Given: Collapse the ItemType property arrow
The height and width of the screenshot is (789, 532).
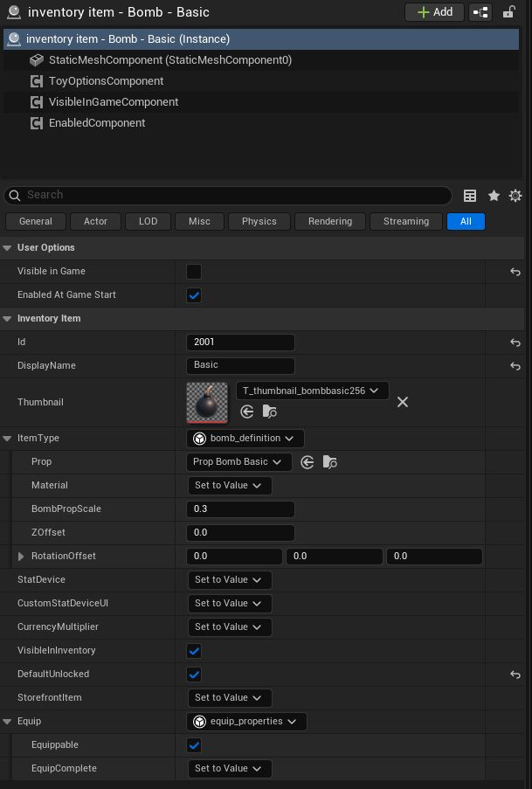Looking at the screenshot, I should pos(7,439).
